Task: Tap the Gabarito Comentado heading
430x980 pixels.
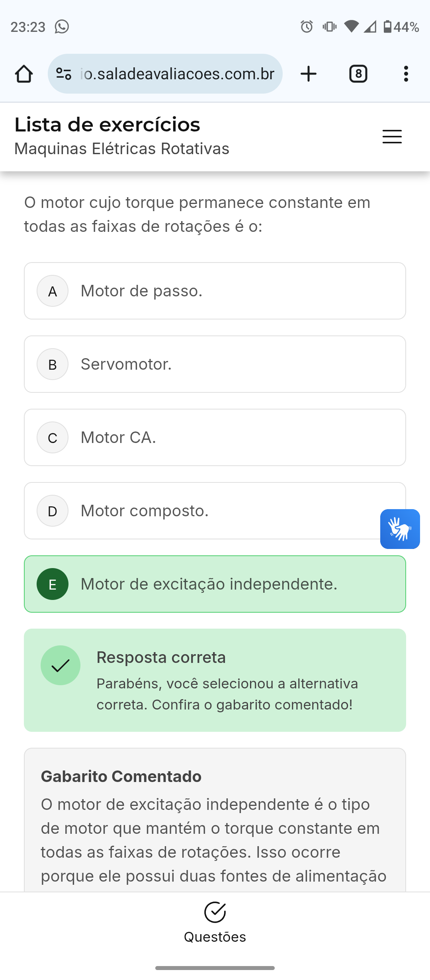Action: click(121, 776)
